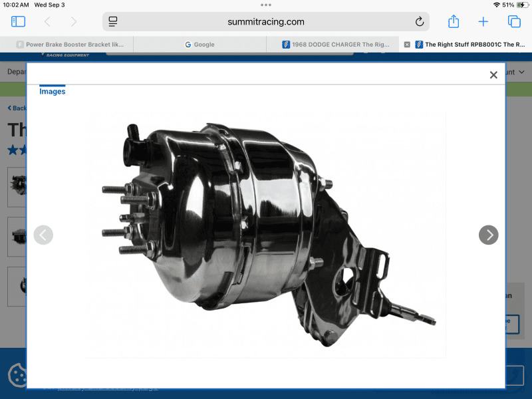This screenshot has width=532, height=399.
Task: Reload the summitracing.com page
Action: (x=420, y=22)
